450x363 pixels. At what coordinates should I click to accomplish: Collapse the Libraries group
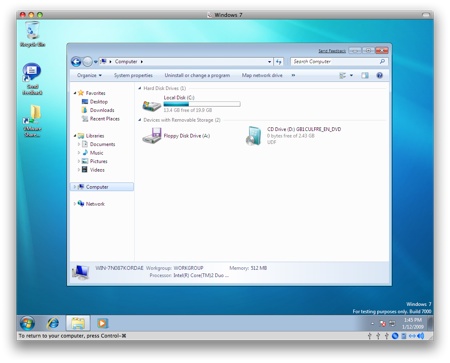coord(75,136)
